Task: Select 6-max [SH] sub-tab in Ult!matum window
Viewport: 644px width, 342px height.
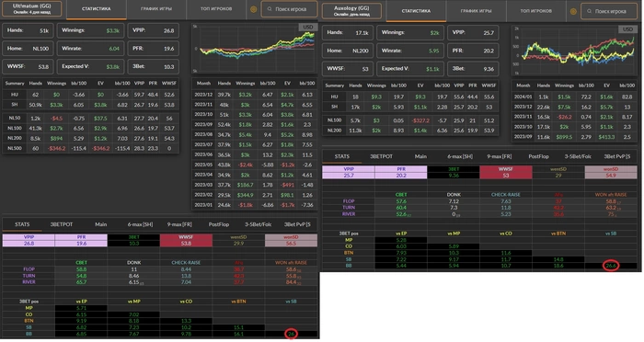Action: (140, 224)
